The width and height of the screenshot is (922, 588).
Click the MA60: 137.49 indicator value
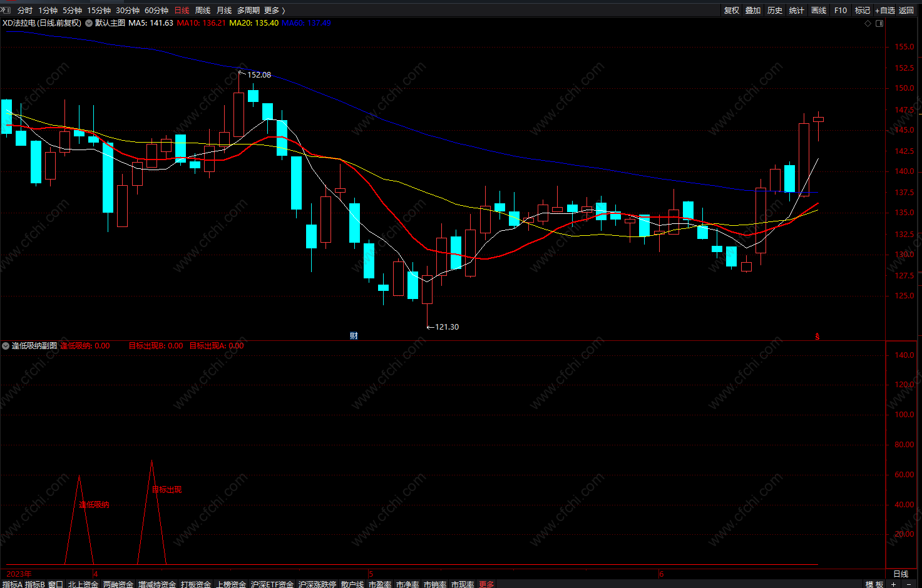[306, 23]
